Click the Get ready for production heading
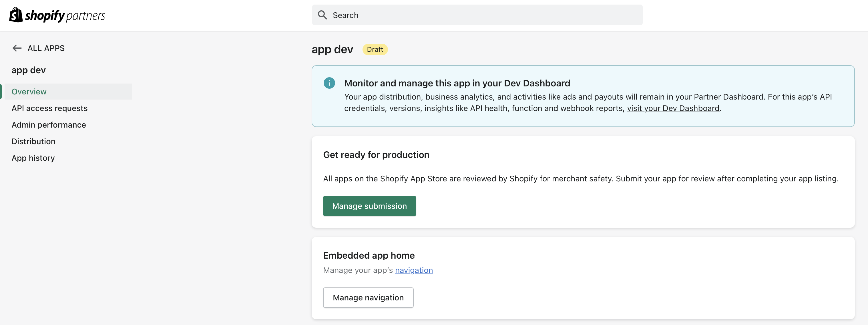Viewport: 868px width, 325px height. 376,155
